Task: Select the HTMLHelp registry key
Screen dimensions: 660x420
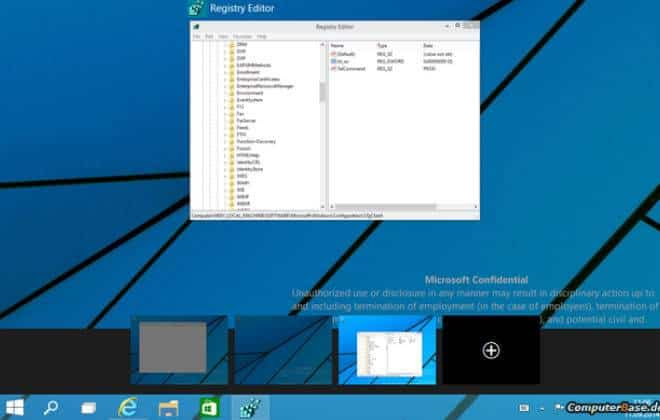Action: pos(248,155)
